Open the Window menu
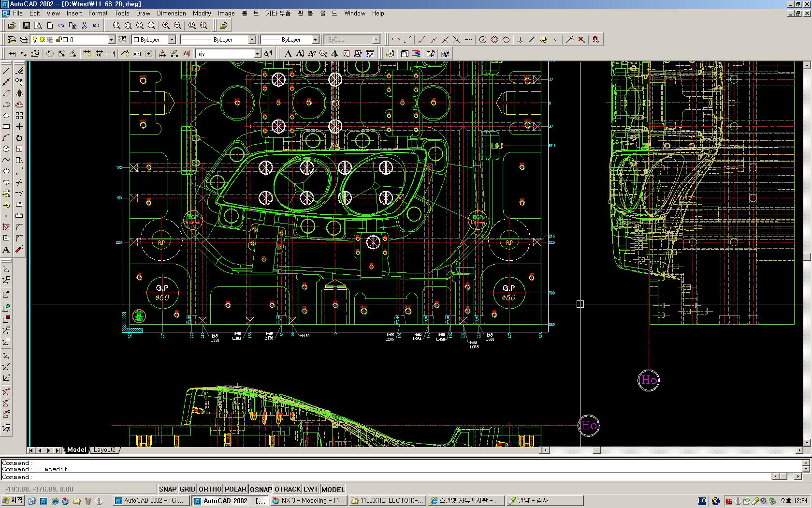Screen dimensions: 812x508 [355, 13]
